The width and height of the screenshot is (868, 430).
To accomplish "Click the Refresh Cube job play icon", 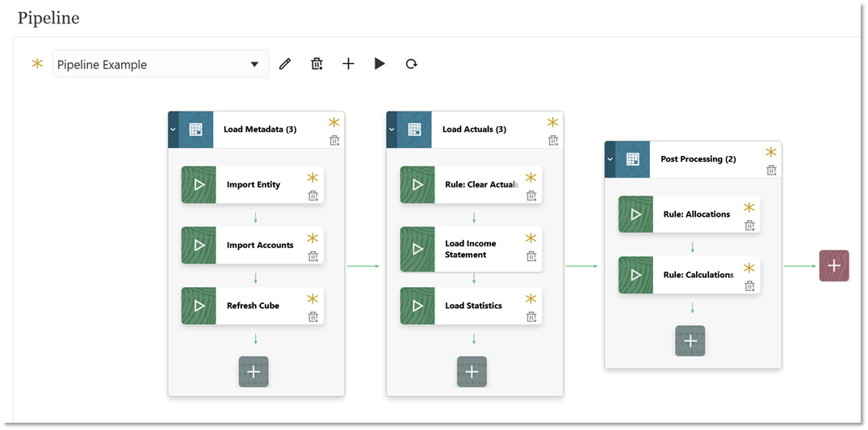I will pyautogui.click(x=199, y=306).
